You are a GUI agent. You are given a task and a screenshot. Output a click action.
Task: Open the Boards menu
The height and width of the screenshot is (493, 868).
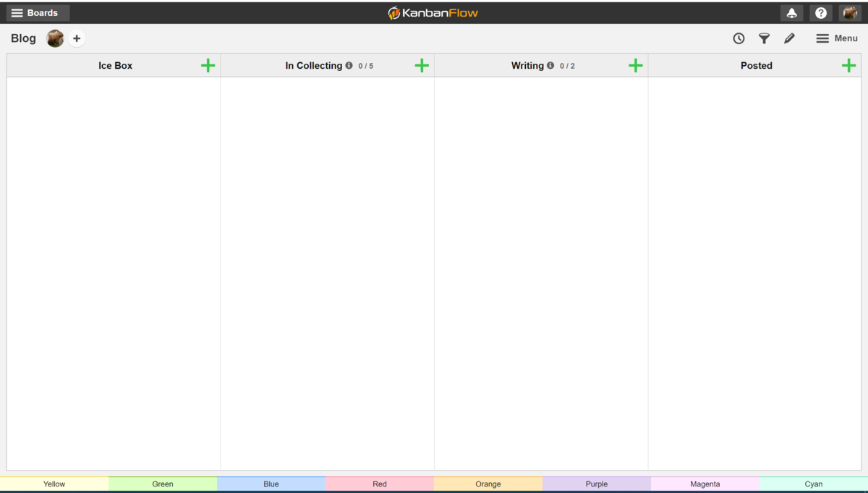[x=38, y=13]
